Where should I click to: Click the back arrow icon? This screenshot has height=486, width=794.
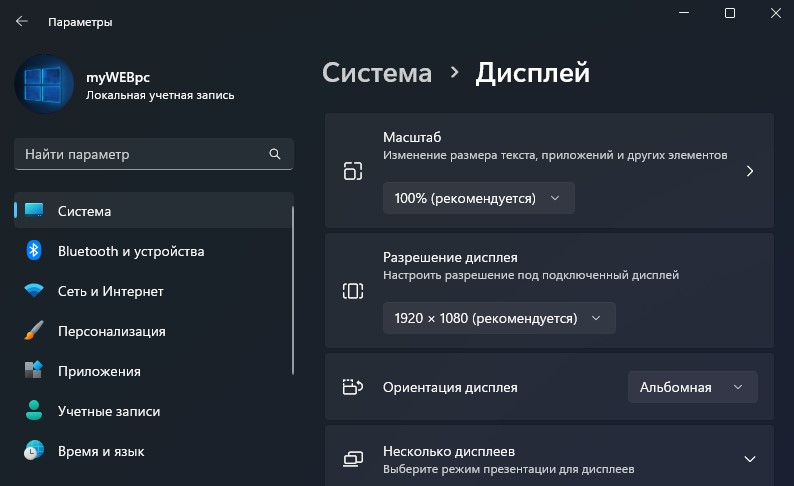tap(21, 21)
